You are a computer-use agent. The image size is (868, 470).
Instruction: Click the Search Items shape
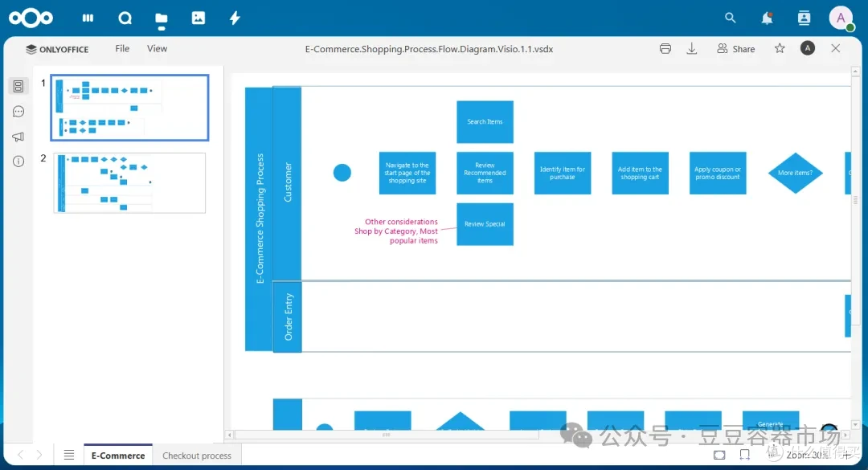(x=485, y=122)
